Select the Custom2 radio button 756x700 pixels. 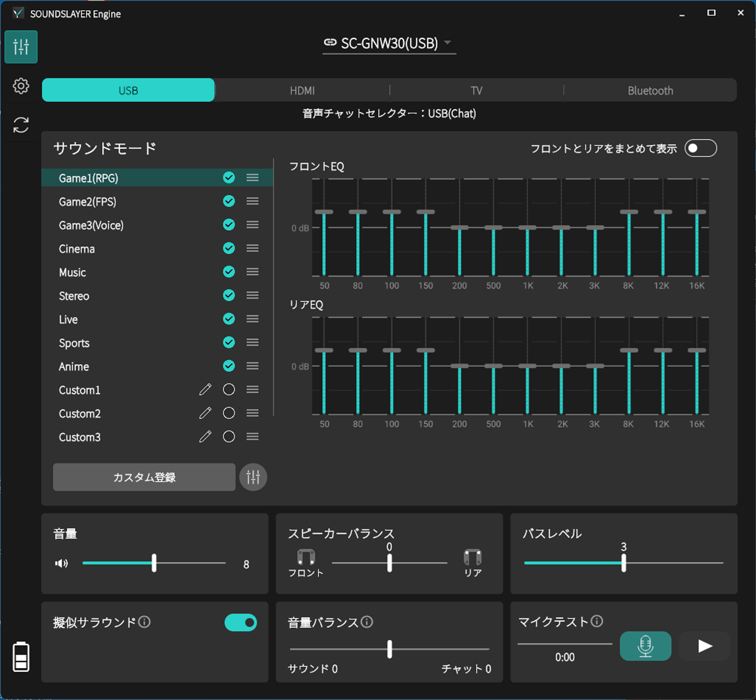229,413
